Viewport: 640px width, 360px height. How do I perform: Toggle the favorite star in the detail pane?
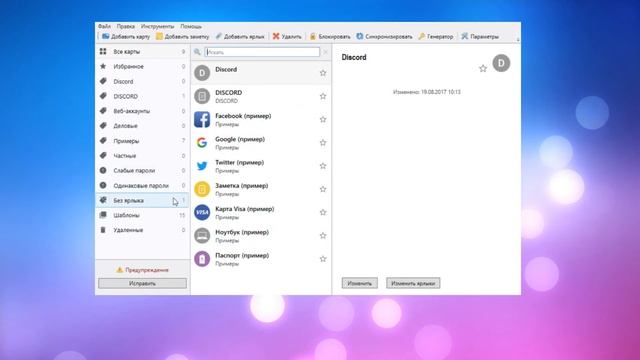click(x=483, y=69)
